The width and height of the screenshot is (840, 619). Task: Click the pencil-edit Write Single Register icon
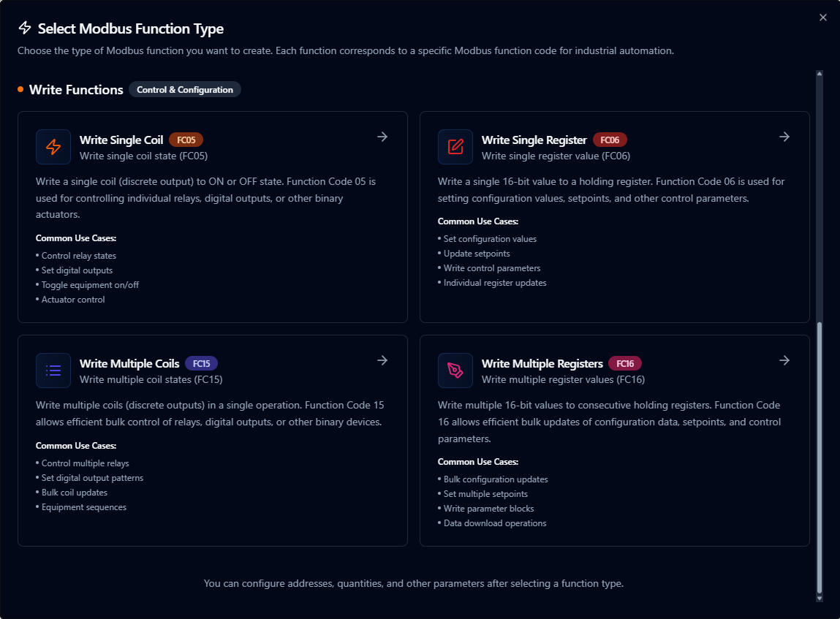pyautogui.click(x=455, y=147)
